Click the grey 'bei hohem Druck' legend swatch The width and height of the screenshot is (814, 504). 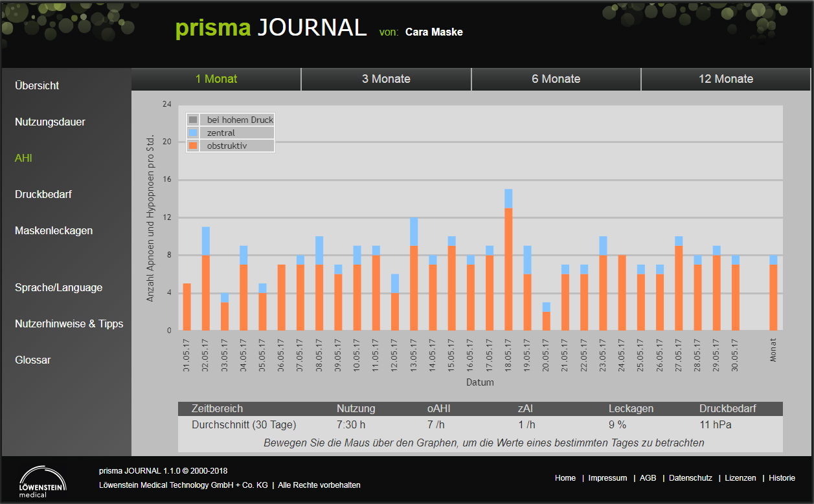pos(192,120)
